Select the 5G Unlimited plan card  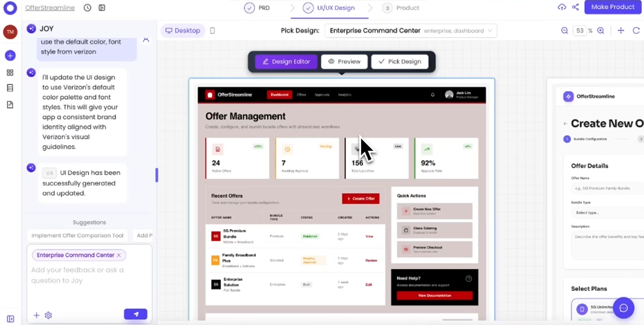click(607, 309)
